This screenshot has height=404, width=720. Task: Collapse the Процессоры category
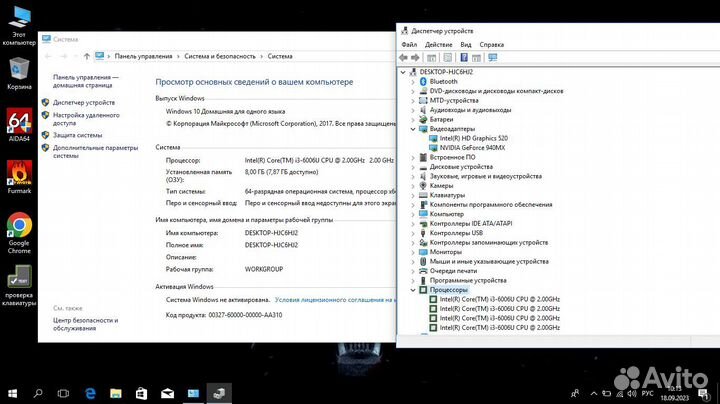pos(412,290)
